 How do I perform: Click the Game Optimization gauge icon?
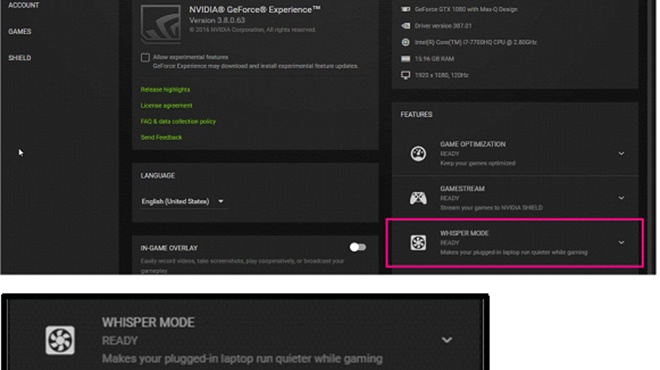(x=418, y=154)
